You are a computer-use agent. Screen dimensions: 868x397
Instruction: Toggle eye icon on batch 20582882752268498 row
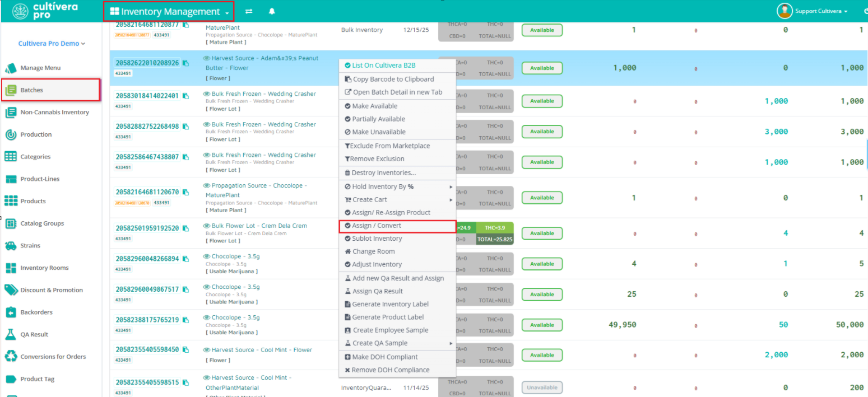coord(207,124)
